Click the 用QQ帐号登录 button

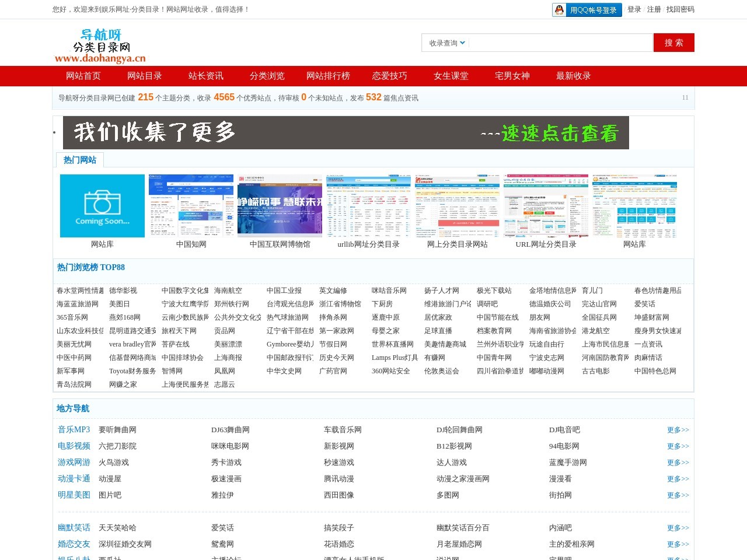click(x=593, y=10)
